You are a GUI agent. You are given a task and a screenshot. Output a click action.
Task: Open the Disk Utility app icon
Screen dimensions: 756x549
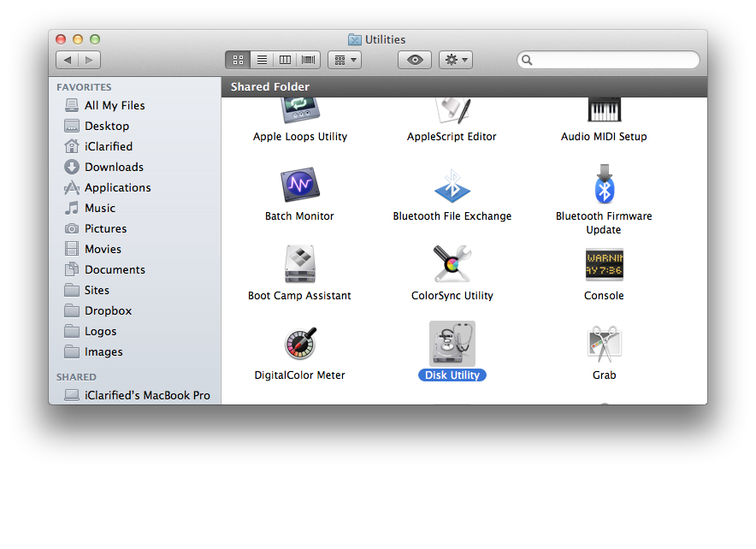click(x=452, y=344)
